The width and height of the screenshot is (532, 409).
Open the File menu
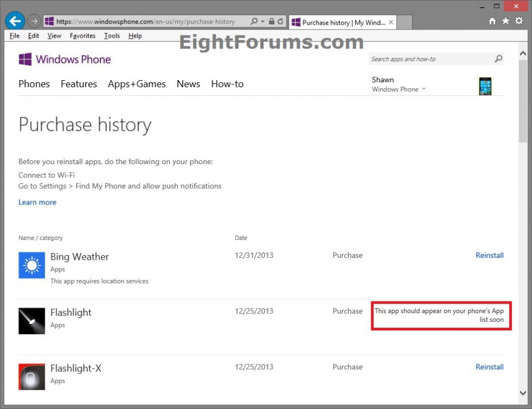[x=15, y=35]
